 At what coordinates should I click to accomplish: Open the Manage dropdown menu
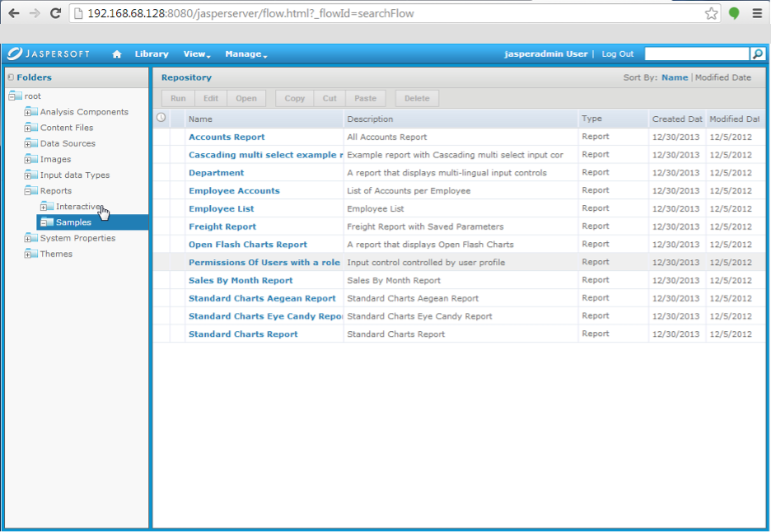(245, 54)
